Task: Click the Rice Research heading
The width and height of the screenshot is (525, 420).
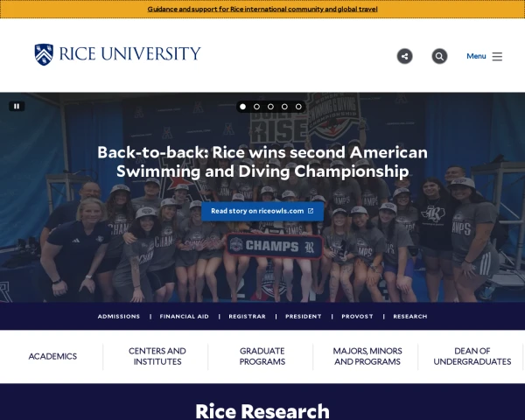Action: tap(262, 411)
